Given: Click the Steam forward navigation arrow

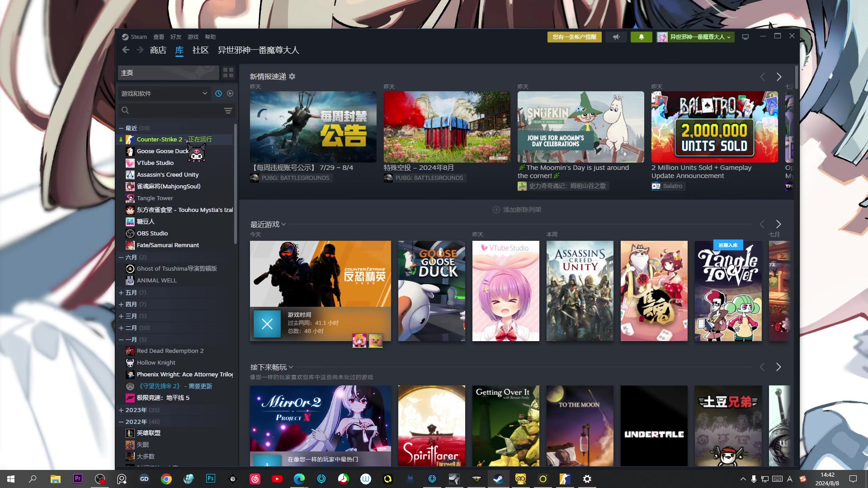Looking at the screenshot, I should [140, 50].
